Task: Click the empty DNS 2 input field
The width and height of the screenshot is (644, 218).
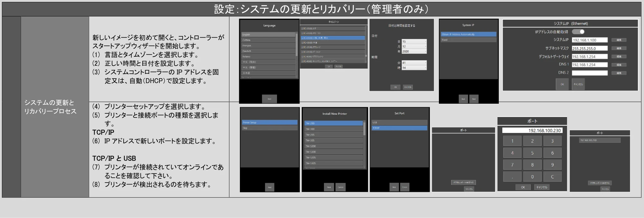Action: click(590, 73)
